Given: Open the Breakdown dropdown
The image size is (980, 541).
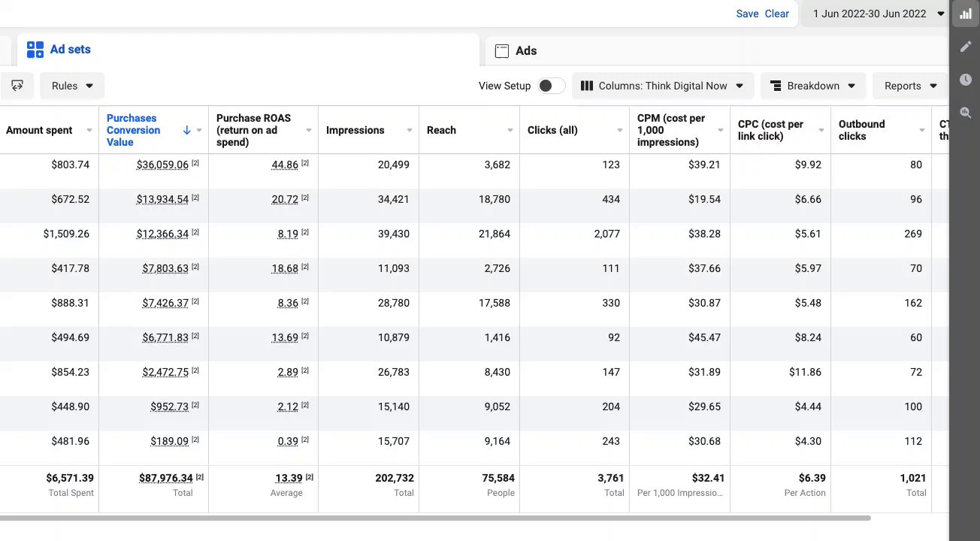Looking at the screenshot, I should pos(812,86).
